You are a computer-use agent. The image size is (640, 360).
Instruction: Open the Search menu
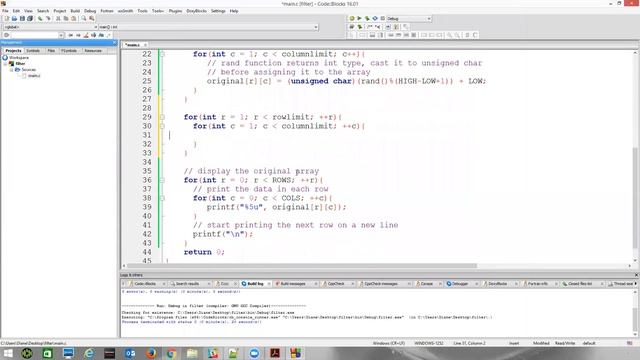point(43,11)
